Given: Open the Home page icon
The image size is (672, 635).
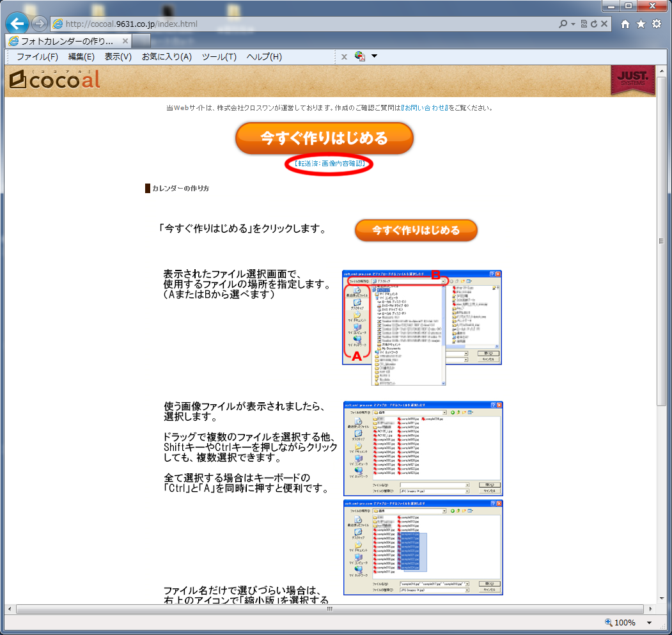Looking at the screenshot, I should coord(625,24).
